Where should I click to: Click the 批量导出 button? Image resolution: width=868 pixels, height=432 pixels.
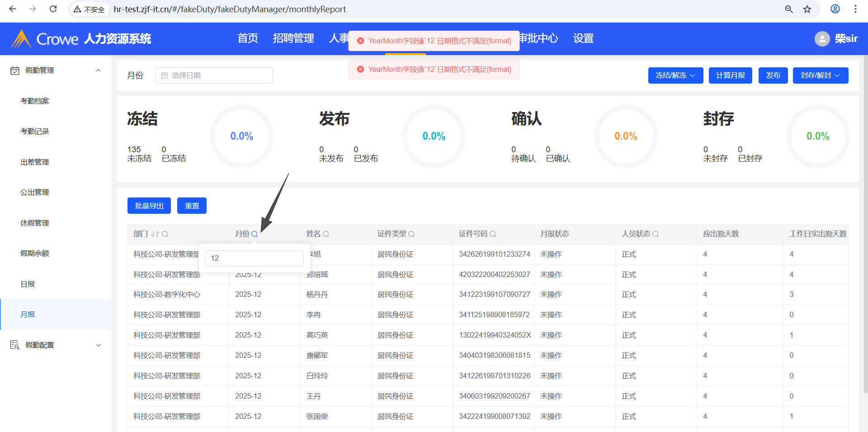point(149,206)
